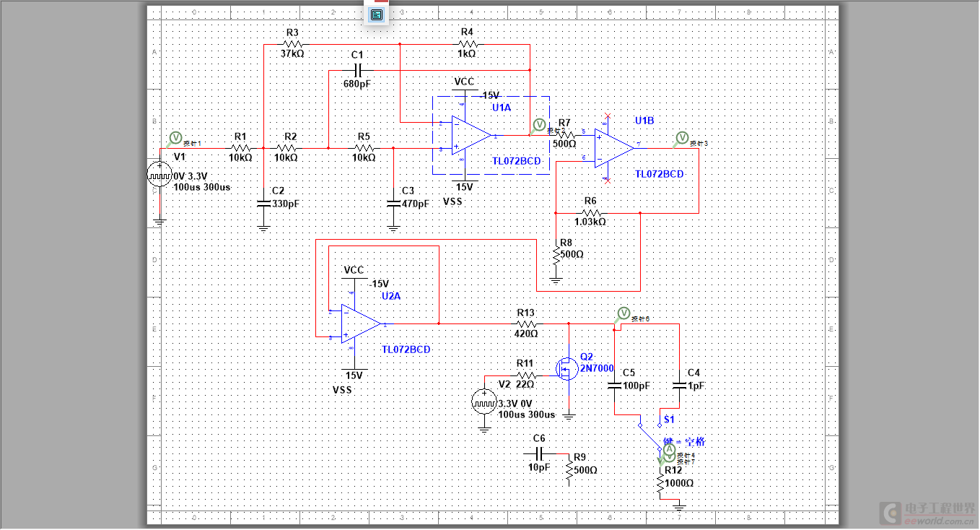Select the R11 22Ω resistor symbol
This screenshot has height=530, width=980.
[525, 375]
